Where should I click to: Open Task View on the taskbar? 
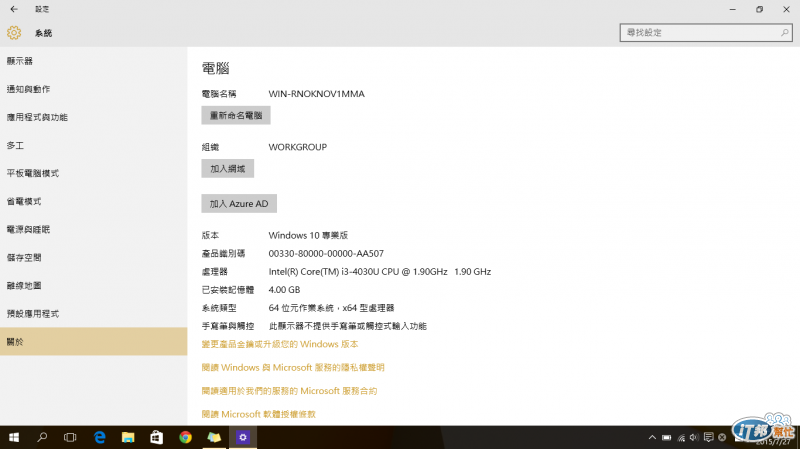pos(70,437)
